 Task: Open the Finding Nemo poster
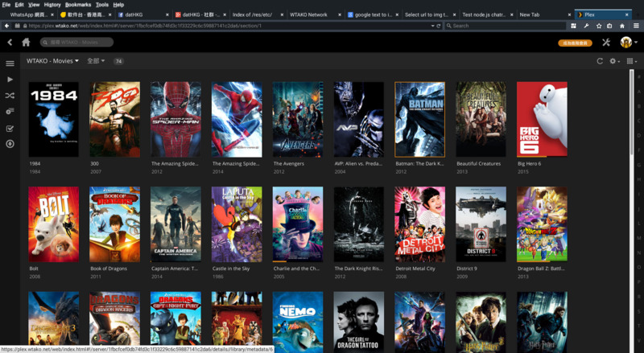tap(298, 322)
